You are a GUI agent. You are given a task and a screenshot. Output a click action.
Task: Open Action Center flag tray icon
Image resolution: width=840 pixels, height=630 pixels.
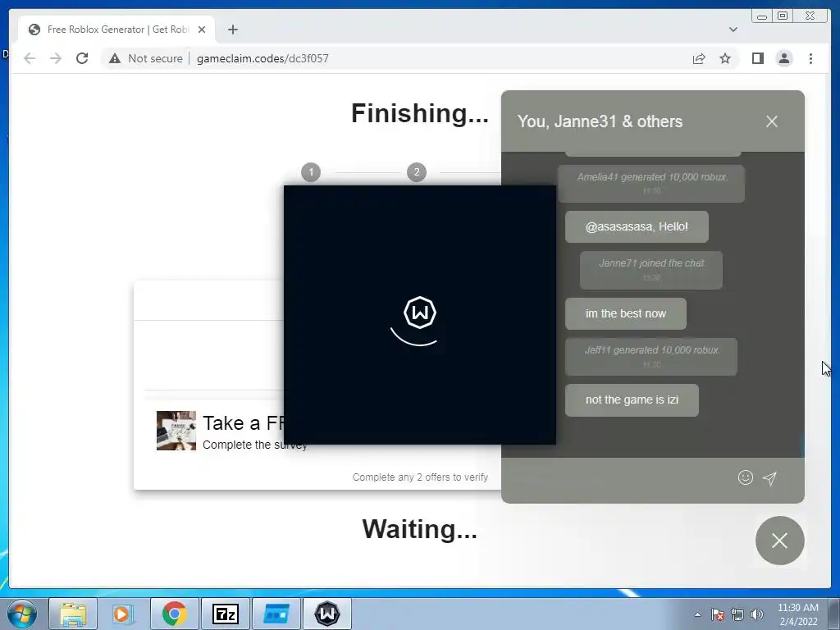click(718, 614)
